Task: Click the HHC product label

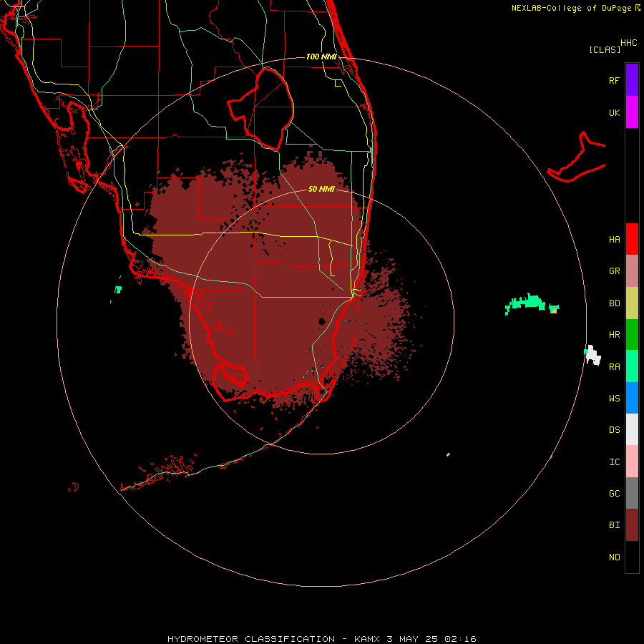Action: [628, 43]
